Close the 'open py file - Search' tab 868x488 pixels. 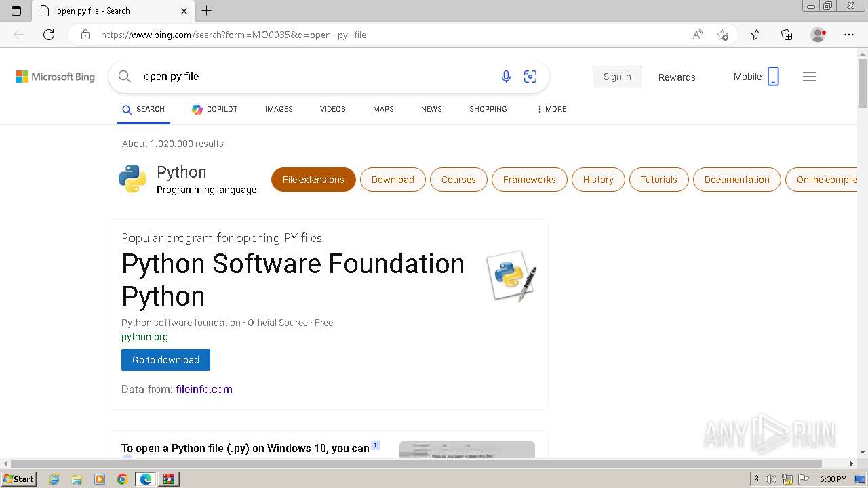pos(184,11)
